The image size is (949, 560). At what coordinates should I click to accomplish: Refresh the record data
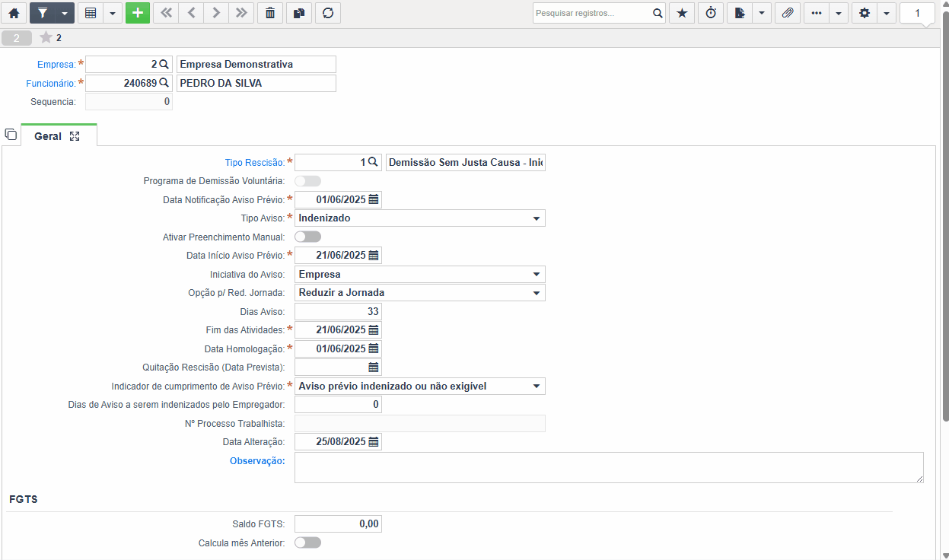pyautogui.click(x=328, y=13)
